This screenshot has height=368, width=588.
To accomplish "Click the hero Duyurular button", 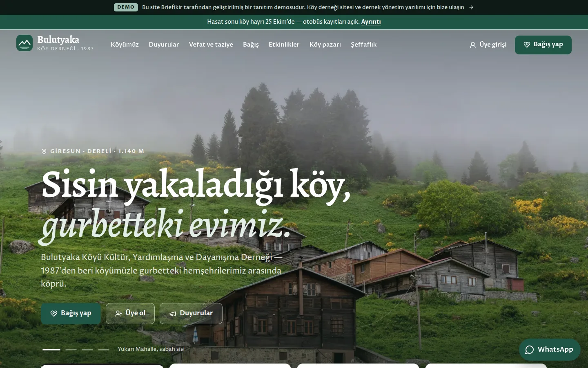I will point(191,314).
